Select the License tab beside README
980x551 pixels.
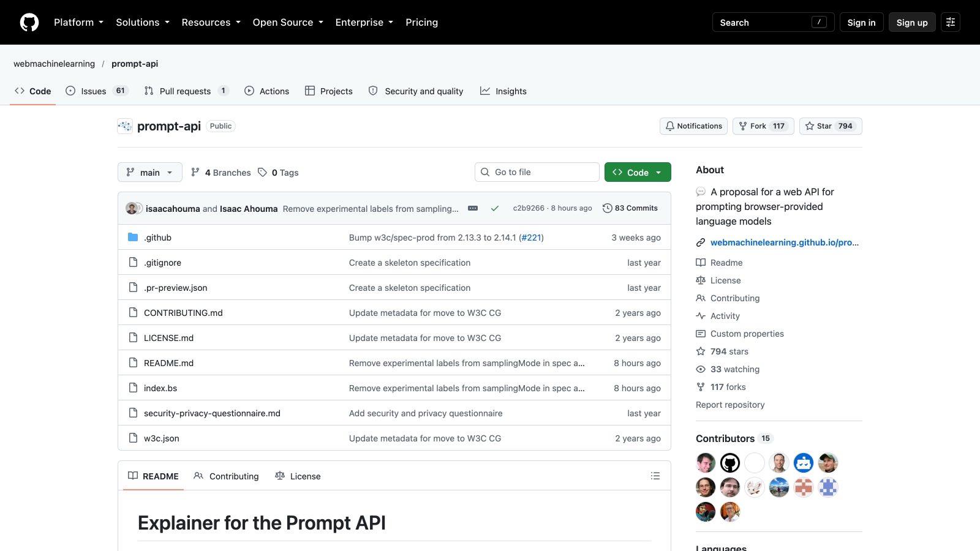coord(298,476)
